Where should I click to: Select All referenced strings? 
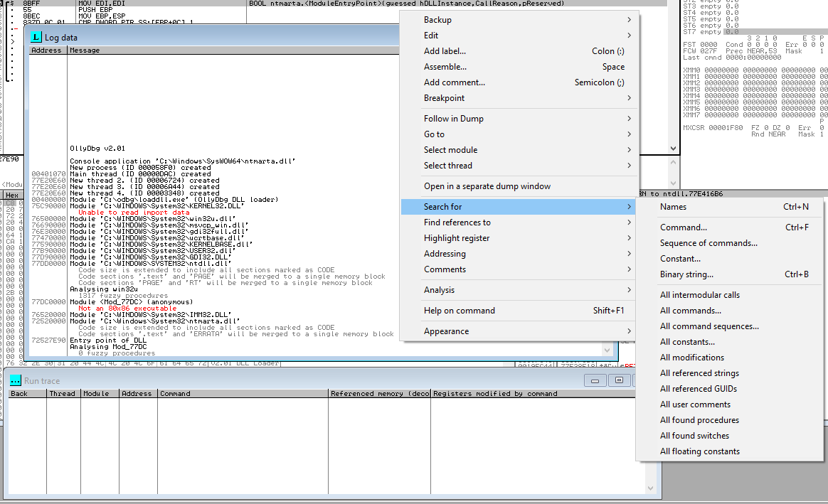[x=730, y=373]
